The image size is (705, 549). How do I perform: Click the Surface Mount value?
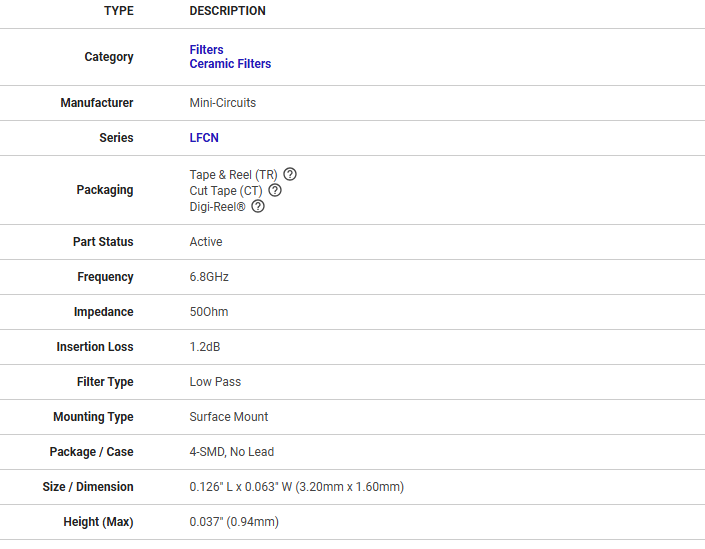point(229,417)
